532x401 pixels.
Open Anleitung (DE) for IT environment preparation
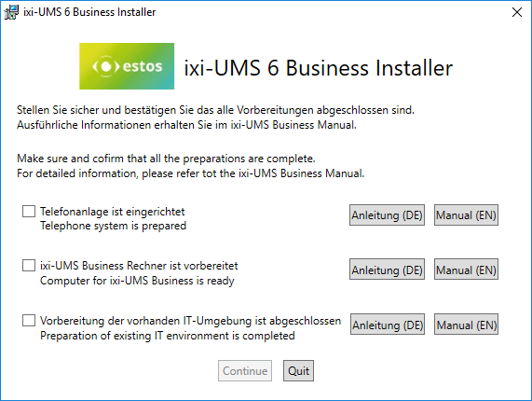tap(388, 325)
